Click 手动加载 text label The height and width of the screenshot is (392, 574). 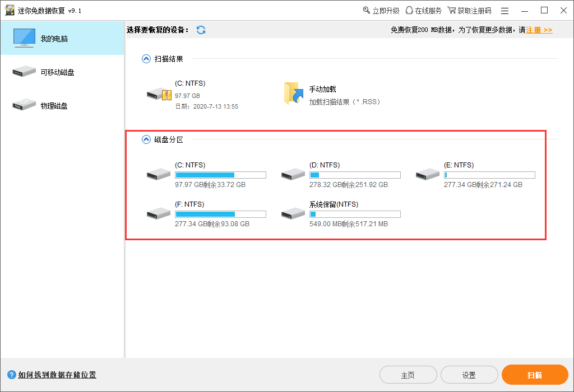[x=322, y=89]
